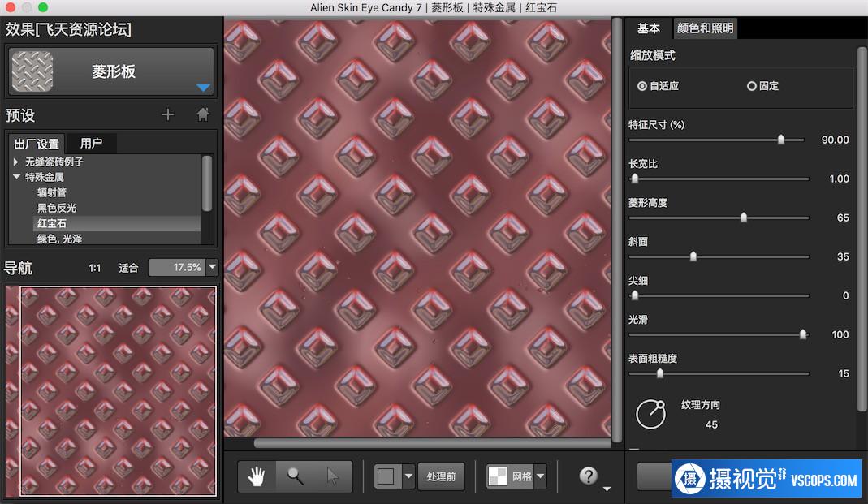Viewport: 868px width, 504px height.
Task: Click the 适合 fit button
Action: 128,268
